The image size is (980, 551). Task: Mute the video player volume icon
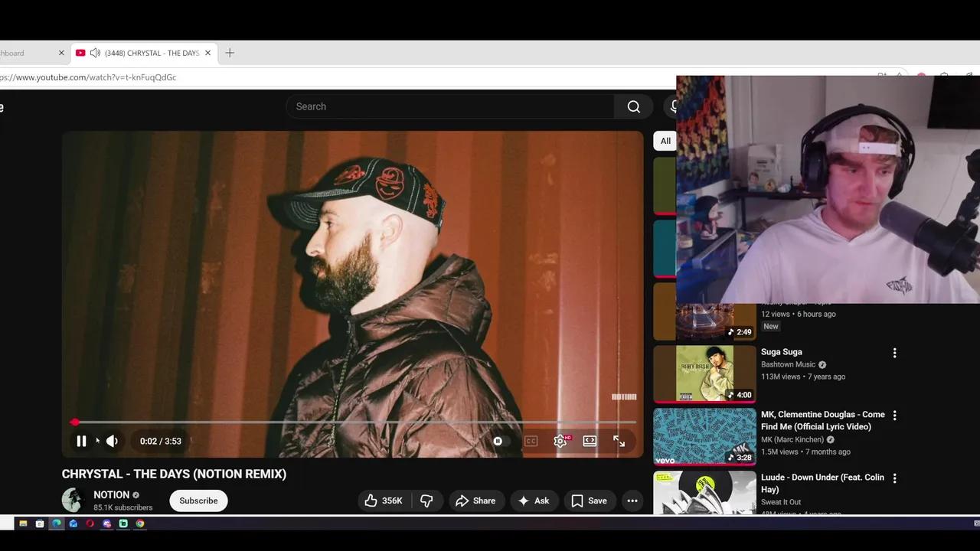(x=112, y=441)
